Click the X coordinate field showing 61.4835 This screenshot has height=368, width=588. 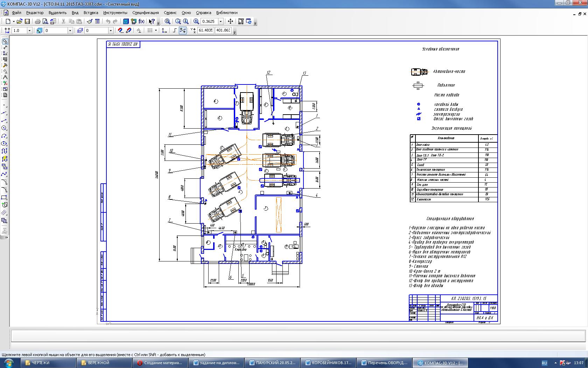[x=205, y=30]
